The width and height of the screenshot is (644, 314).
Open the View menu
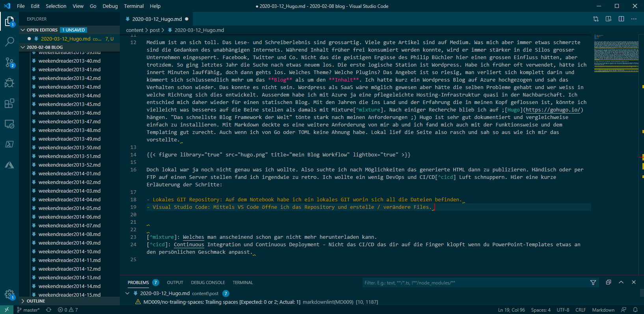tap(78, 6)
